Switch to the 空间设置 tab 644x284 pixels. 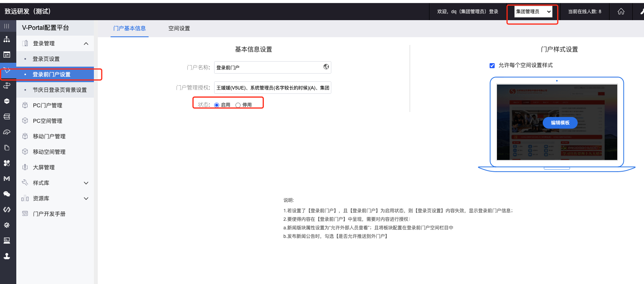(179, 28)
